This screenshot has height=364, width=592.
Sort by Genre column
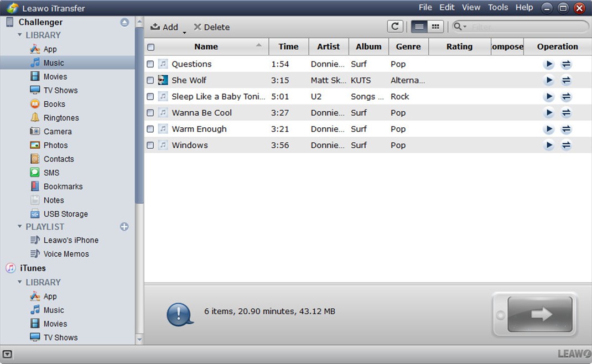click(x=408, y=46)
